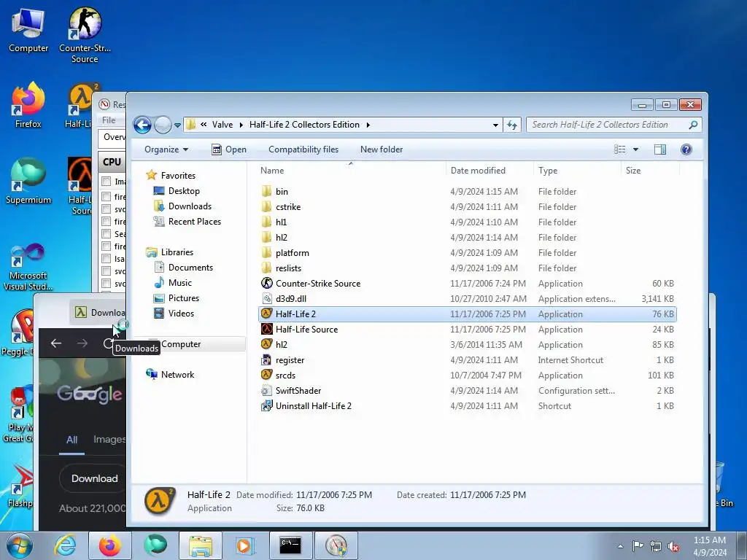Open recent pages dropdown beside navigation arrows
This screenshot has height=560, width=747.
pyautogui.click(x=177, y=125)
